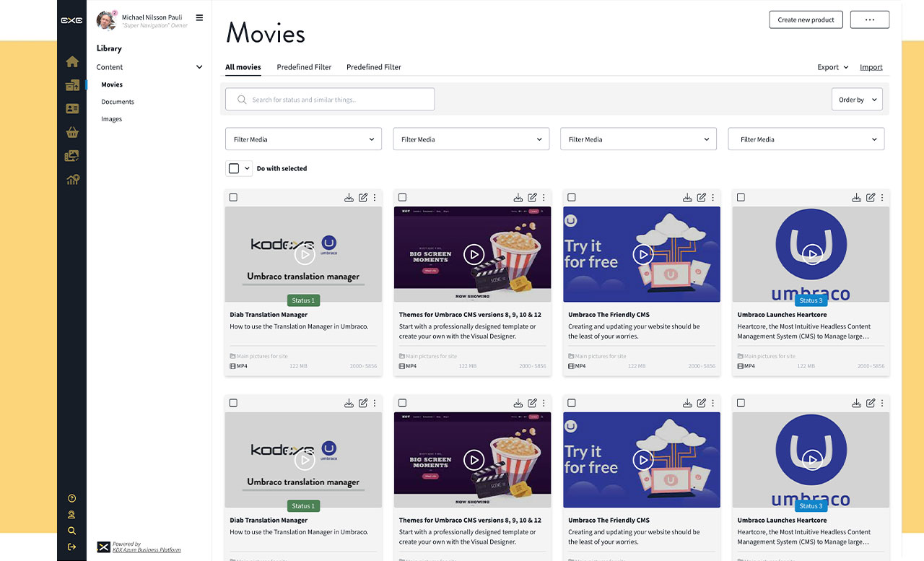Image resolution: width=924 pixels, height=561 pixels.
Task: Open the second Predefined Filter tab
Action: coord(374,67)
